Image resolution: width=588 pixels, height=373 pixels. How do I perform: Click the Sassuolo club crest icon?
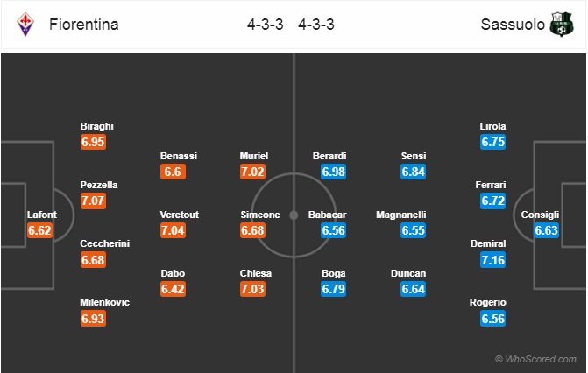pos(562,25)
